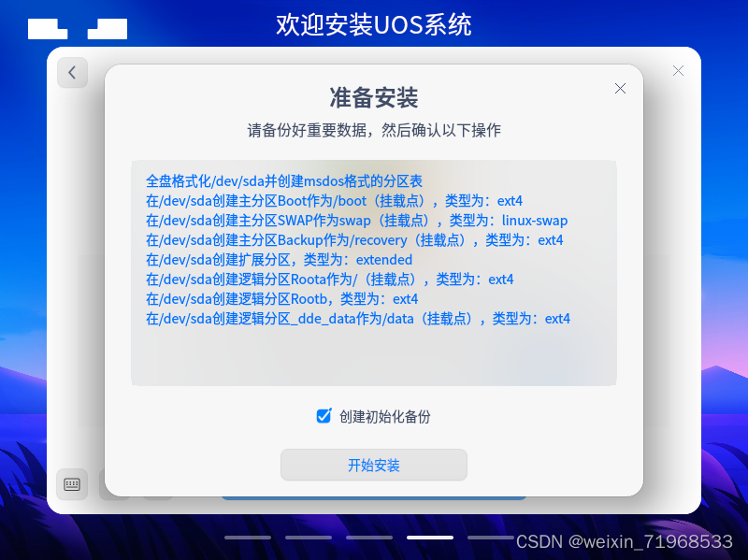
Task: Uncheck the initial backup option
Action: pyautogui.click(x=324, y=417)
